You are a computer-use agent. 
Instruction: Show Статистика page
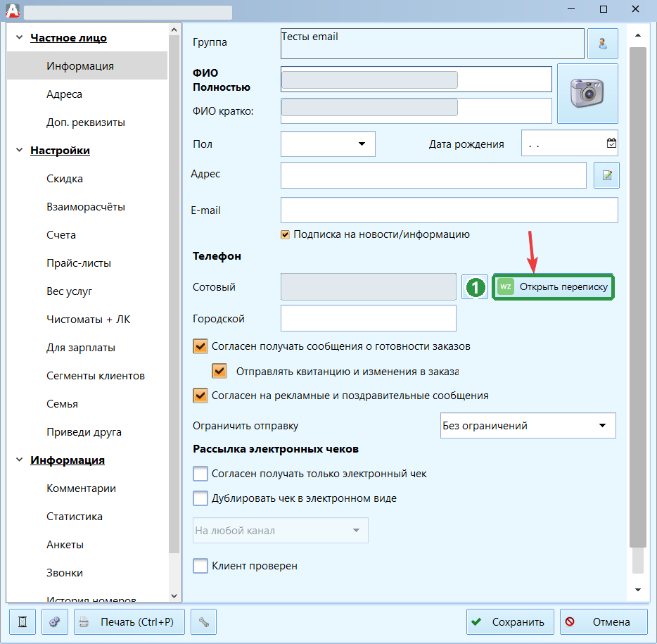point(74,517)
